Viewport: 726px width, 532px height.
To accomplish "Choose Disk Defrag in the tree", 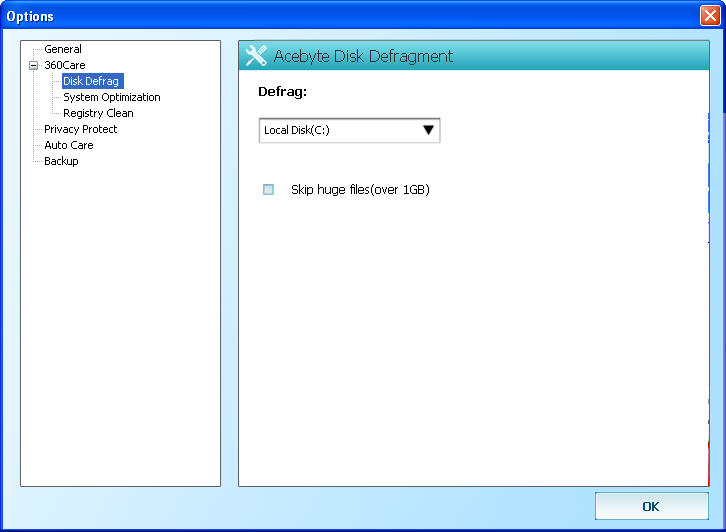I will tap(92, 81).
